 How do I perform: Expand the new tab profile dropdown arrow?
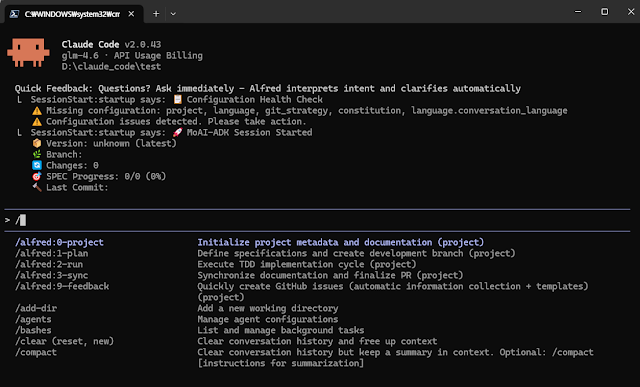tap(173, 14)
